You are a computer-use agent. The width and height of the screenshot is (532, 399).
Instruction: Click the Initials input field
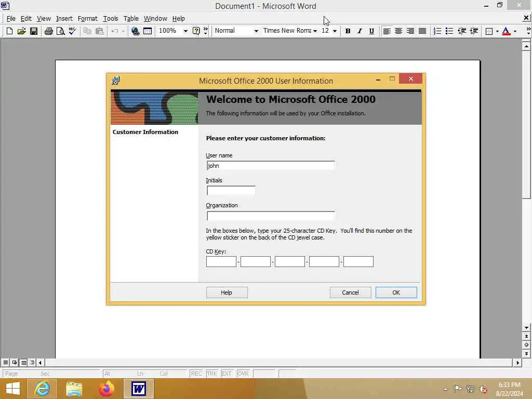(231, 190)
